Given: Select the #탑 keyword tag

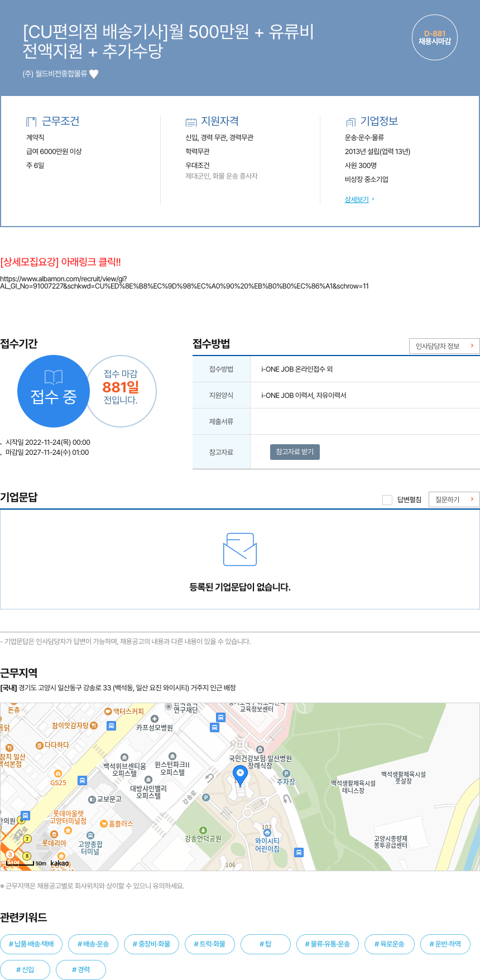Looking at the screenshot, I should click(x=266, y=944).
